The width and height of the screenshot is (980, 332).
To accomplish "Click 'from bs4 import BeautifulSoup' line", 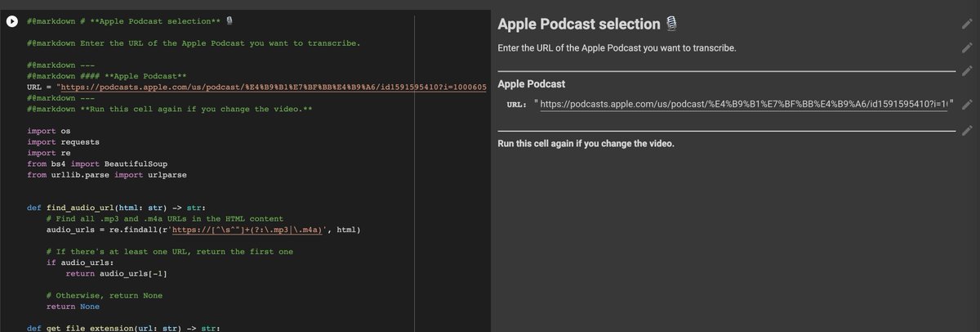I will pos(98,164).
